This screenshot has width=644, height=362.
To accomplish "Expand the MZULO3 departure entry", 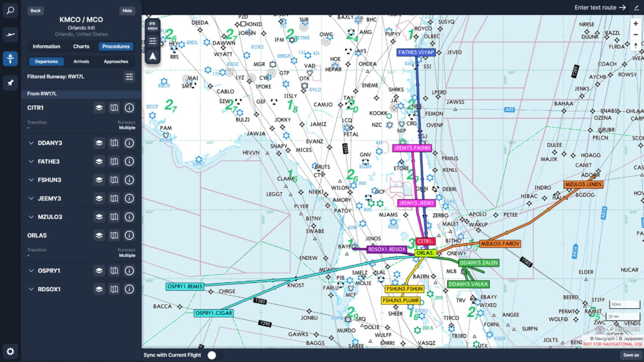I will tap(31, 217).
